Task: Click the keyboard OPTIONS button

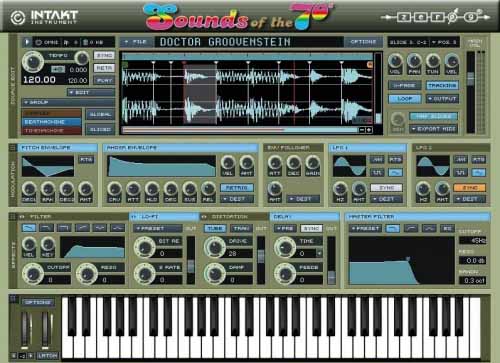Action: pos(38,302)
